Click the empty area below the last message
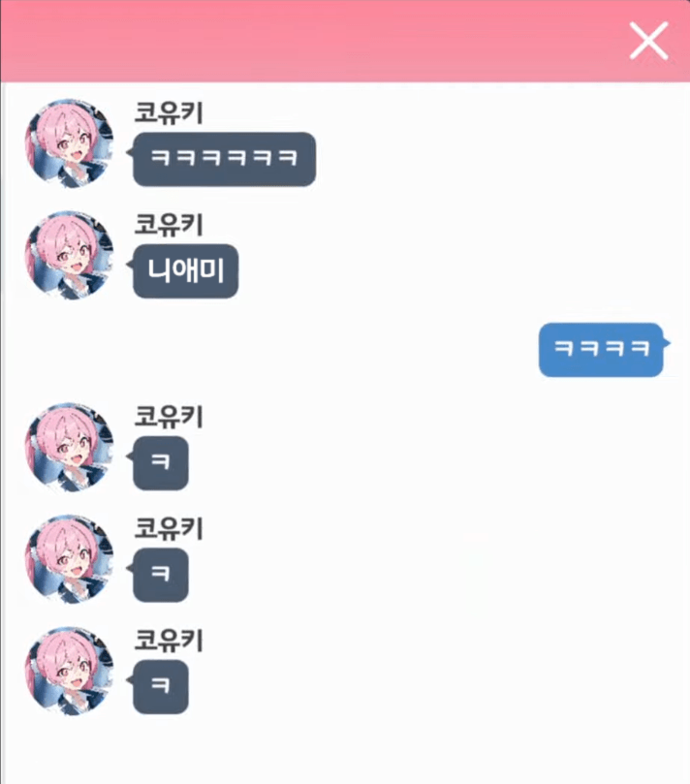The height and width of the screenshot is (784, 690). click(345, 750)
